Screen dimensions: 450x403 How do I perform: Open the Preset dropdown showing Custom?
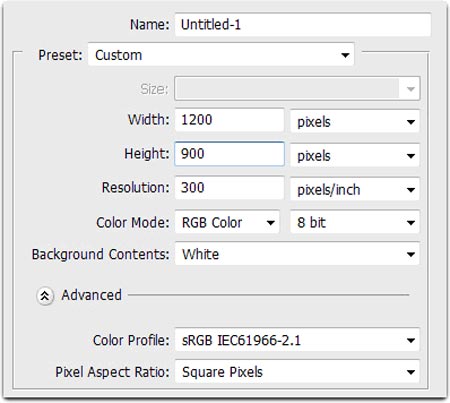(x=221, y=54)
